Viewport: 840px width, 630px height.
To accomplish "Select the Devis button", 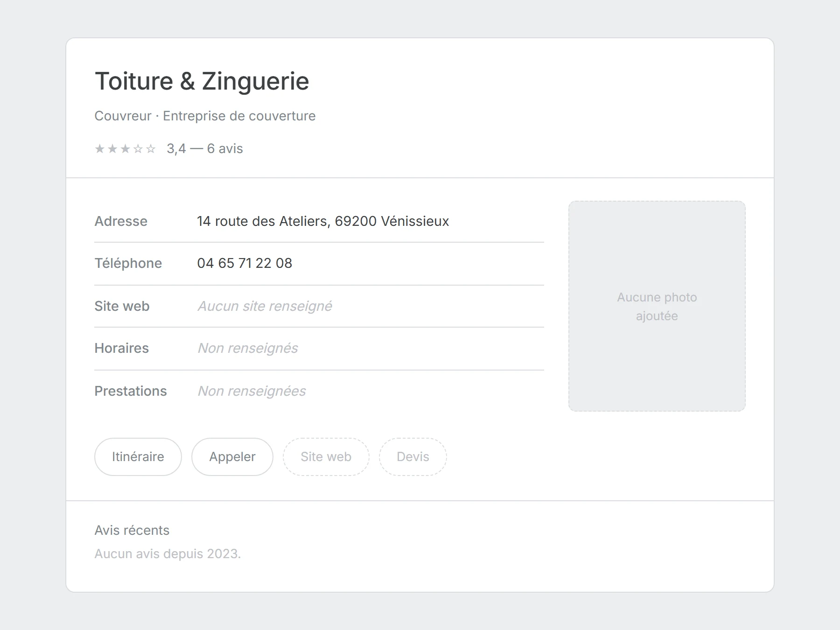I will click(413, 456).
